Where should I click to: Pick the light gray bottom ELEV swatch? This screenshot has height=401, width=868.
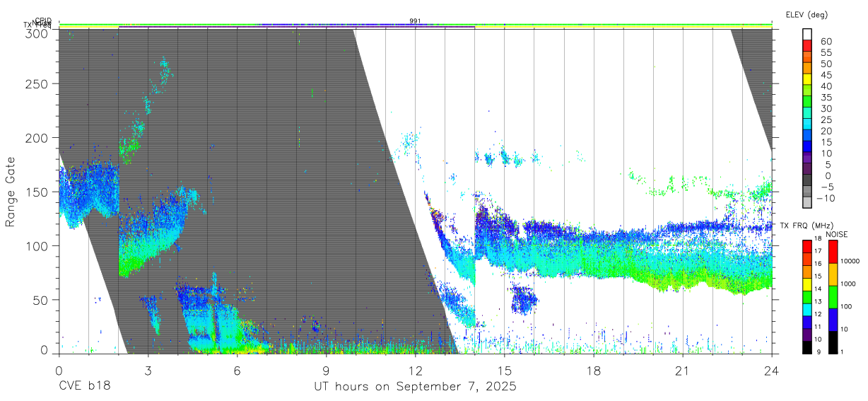point(807,203)
